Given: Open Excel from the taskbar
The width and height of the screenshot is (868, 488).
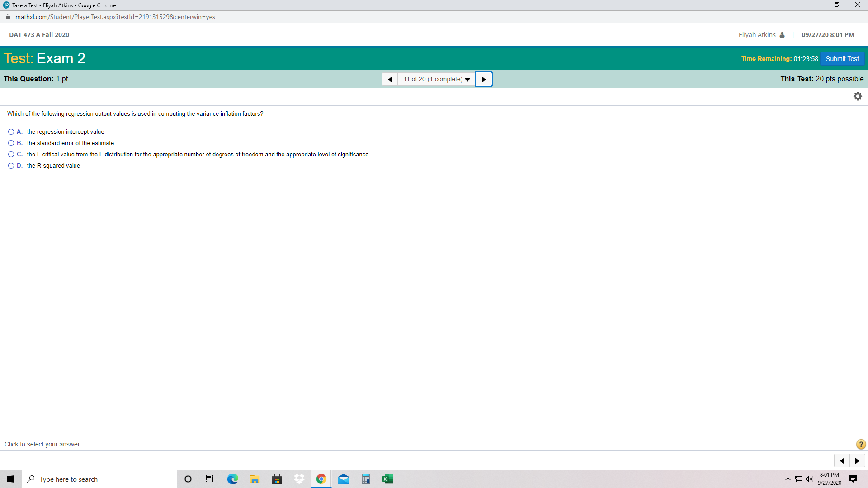Looking at the screenshot, I should click(x=387, y=479).
